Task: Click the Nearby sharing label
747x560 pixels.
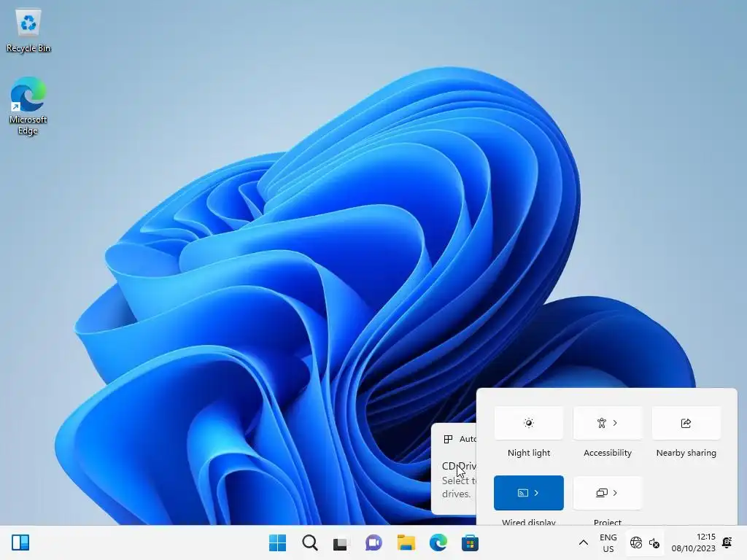Action: click(x=686, y=453)
